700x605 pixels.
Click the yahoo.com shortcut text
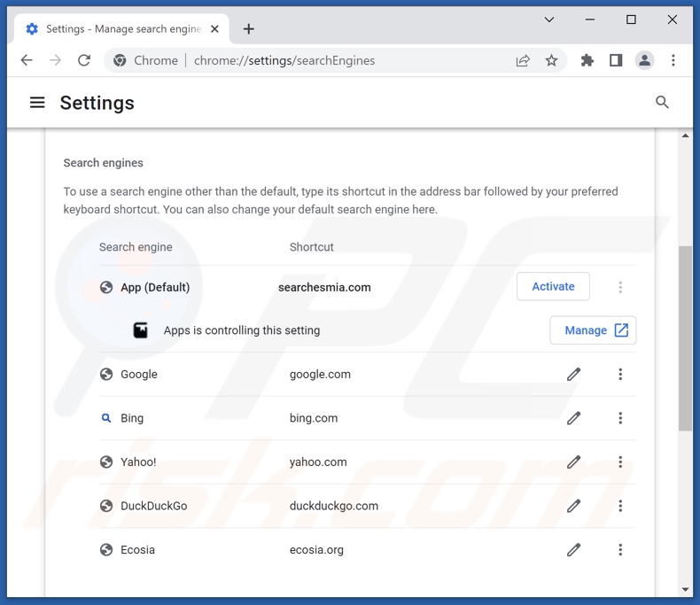coord(318,462)
